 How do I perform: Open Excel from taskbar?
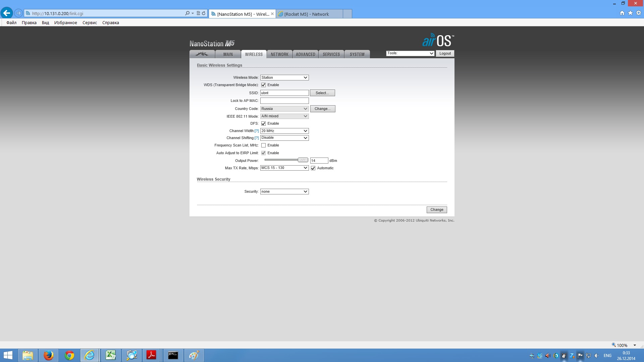pos(111,355)
